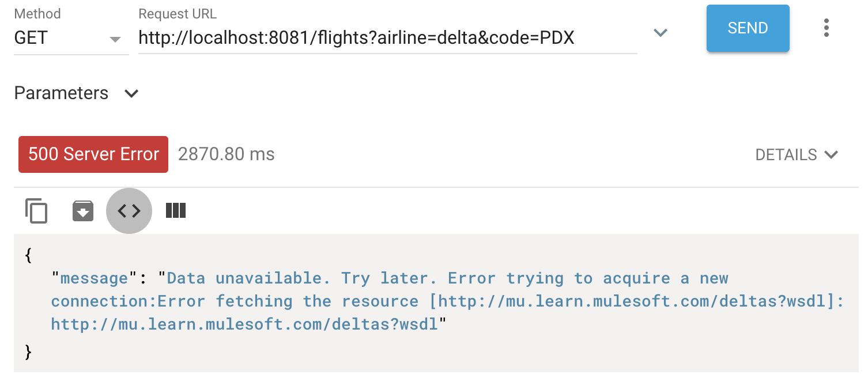868x378 pixels.
Task: Save response to file icon
Action: click(83, 211)
